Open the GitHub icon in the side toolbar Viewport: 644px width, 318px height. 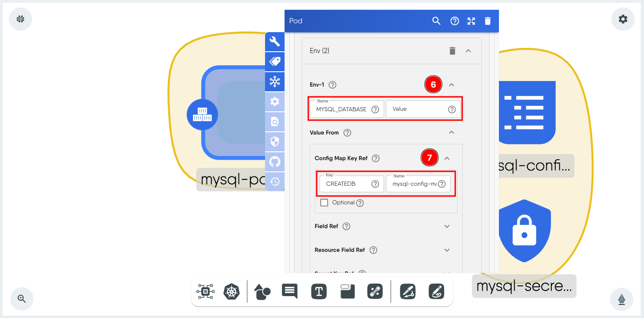pos(274,162)
